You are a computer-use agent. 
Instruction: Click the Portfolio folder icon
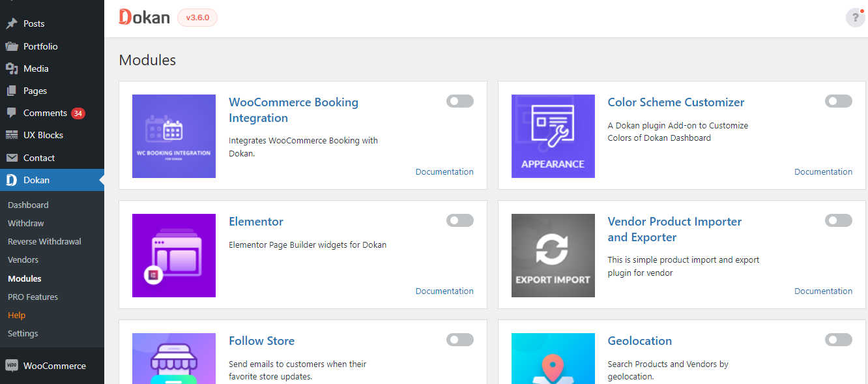tap(12, 46)
